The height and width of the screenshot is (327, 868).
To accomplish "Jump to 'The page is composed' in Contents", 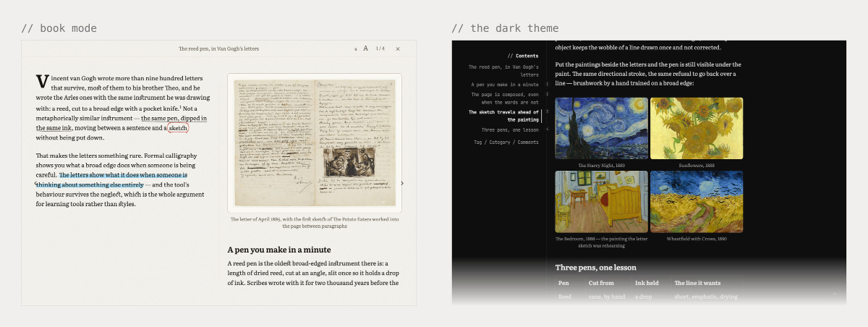I will 505,98.
